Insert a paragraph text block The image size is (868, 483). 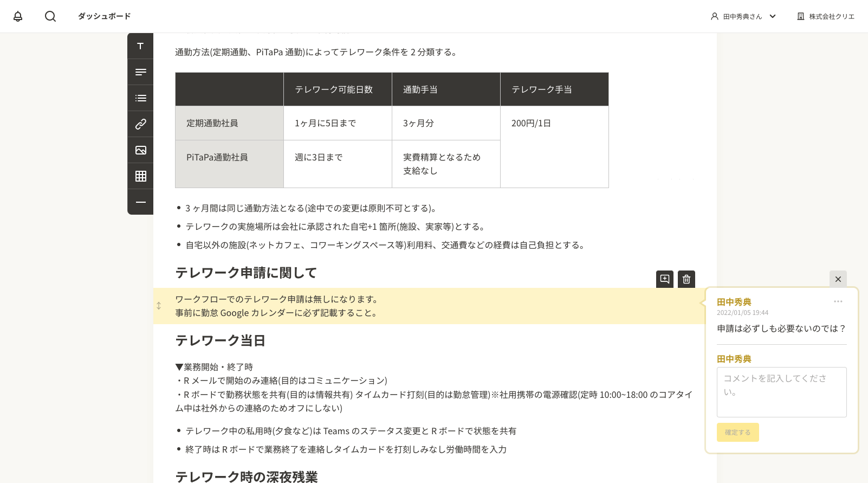(140, 72)
